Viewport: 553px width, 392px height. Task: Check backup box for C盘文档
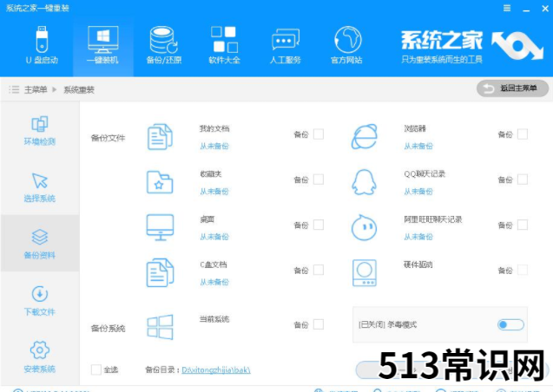(319, 270)
